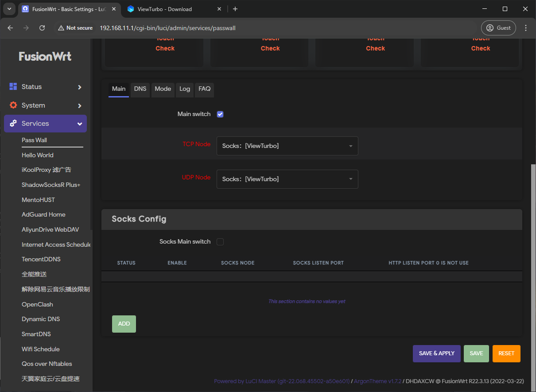536x392 pixels.
Task: Open a new browser tab with plus icon
Action: tap(235, 9)
